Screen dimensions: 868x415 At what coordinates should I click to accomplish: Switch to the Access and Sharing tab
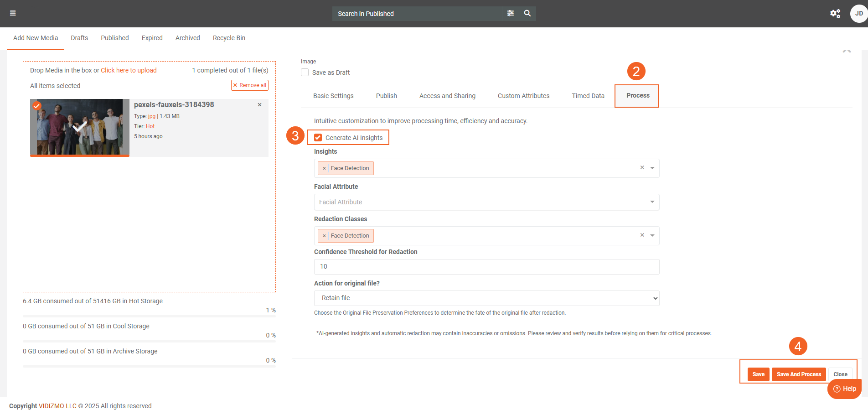(x=447, y=96)
